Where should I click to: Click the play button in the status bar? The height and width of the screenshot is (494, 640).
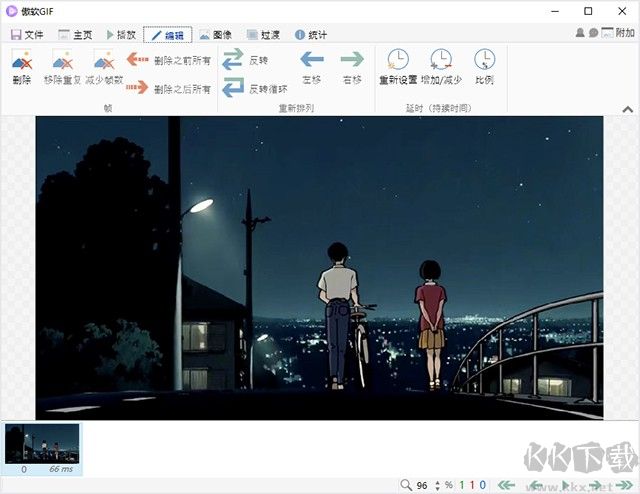566,485
